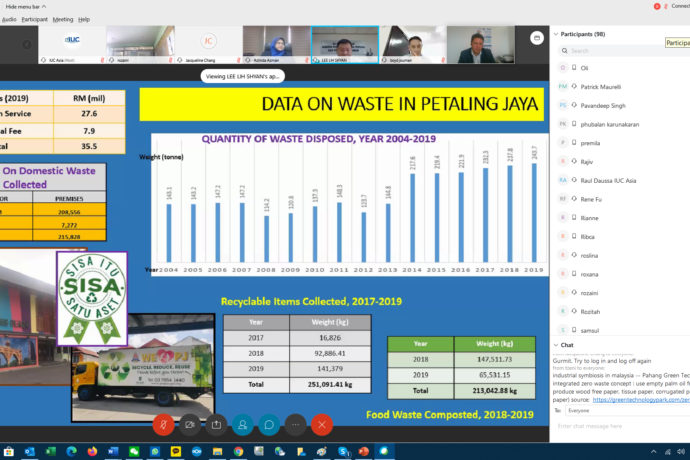Toggle the chat panel round button

click(269, 425)
